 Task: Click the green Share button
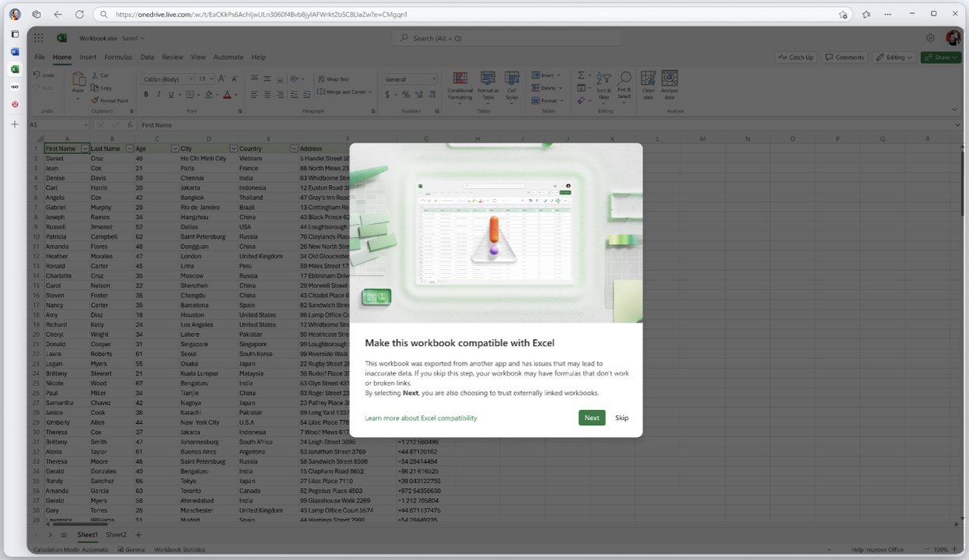[x=940, y=58]
